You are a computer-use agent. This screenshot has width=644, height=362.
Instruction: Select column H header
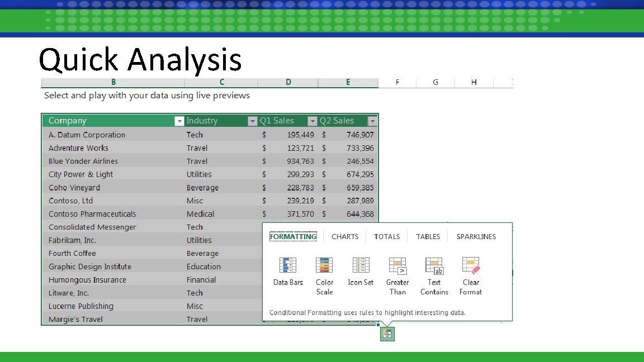click(474, 82)
